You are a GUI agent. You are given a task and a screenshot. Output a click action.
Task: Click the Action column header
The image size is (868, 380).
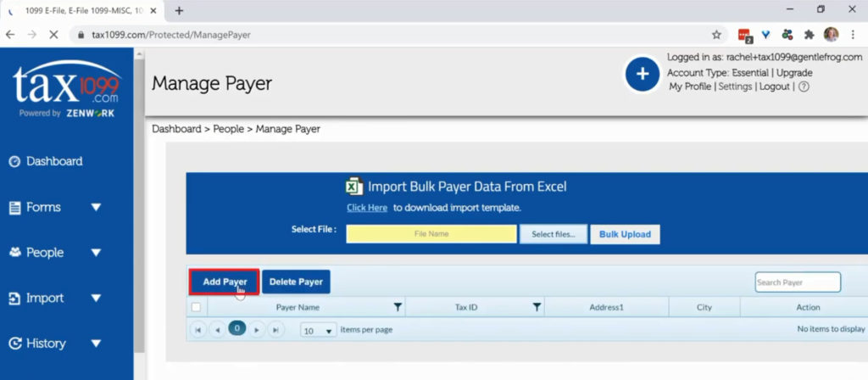(x=808, y=307)
